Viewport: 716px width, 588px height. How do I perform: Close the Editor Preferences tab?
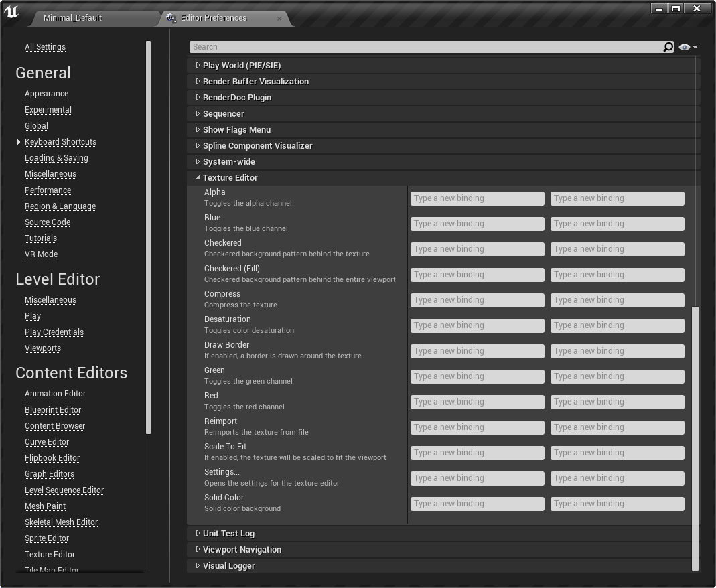pyautogui.click(x=279, y=19)
